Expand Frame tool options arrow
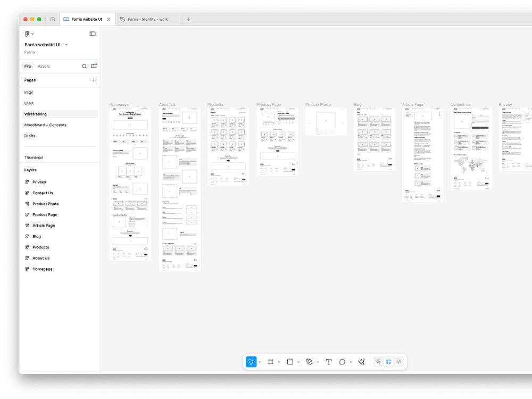 tap(279, 362)
